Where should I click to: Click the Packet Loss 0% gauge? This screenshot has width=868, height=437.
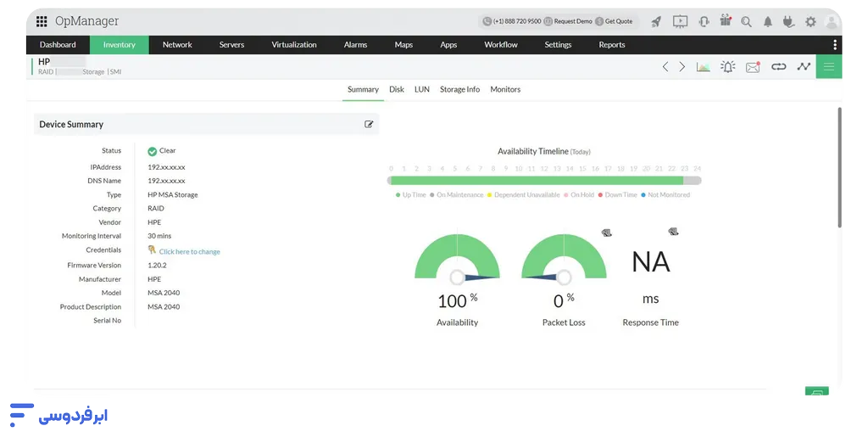[x=564, y=258]
